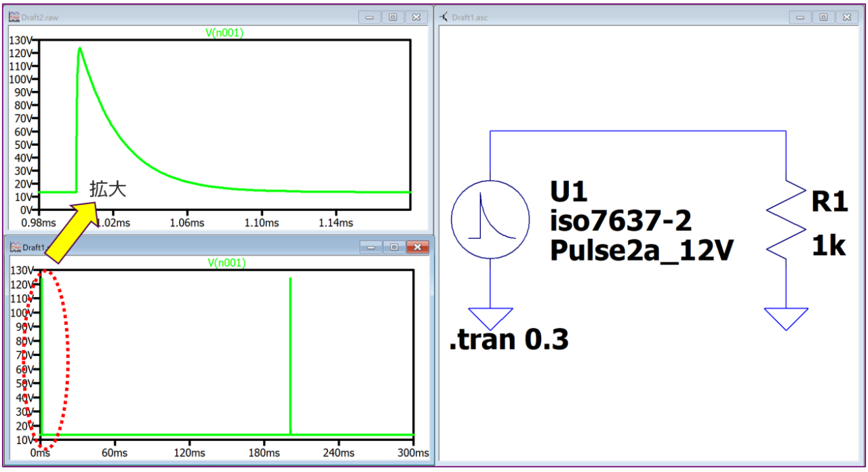Click the 1.06ms time axis label
The height and width of the screenshot is (472, 868).
(x=187, y=222)
